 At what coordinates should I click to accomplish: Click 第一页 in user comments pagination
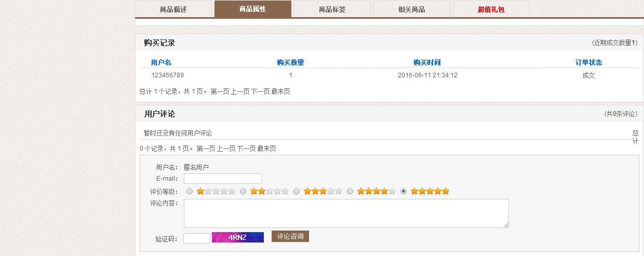click(x=206, y=149)
